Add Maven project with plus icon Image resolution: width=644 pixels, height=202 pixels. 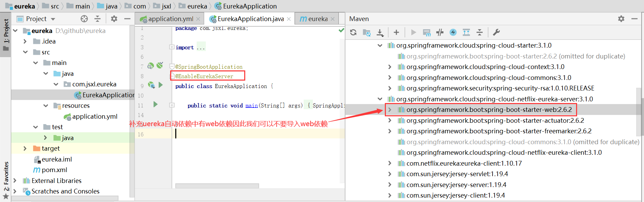point(396,32)
